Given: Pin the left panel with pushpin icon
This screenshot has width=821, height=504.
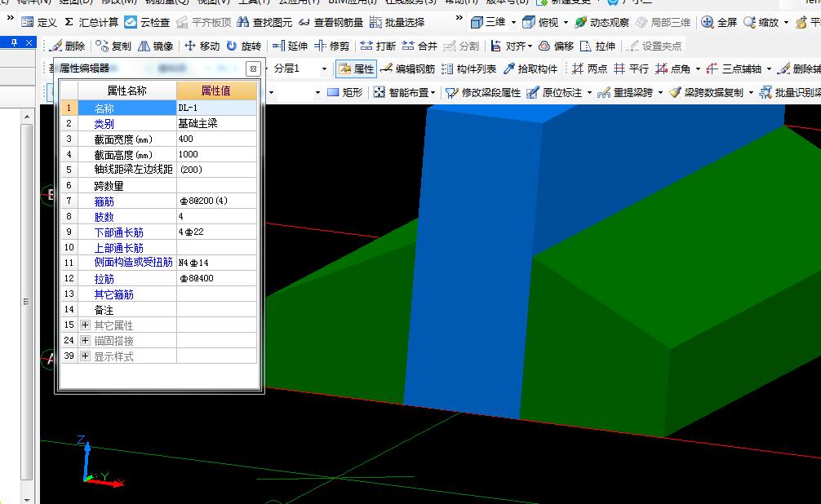Looking at the screenshot, I should tap(15, 42).
